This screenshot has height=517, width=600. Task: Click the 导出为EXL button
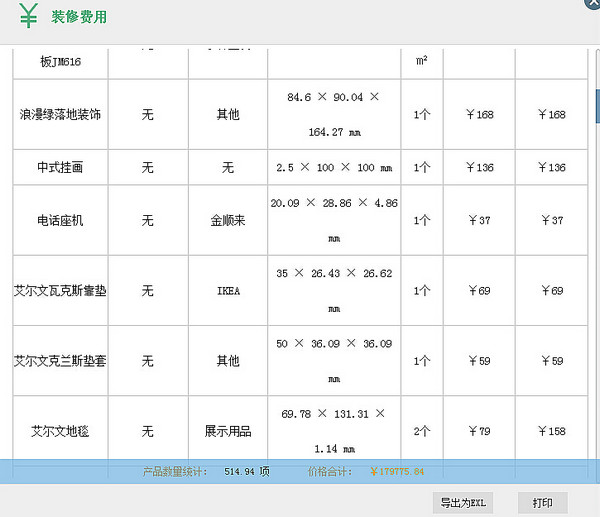click(463, 502)
